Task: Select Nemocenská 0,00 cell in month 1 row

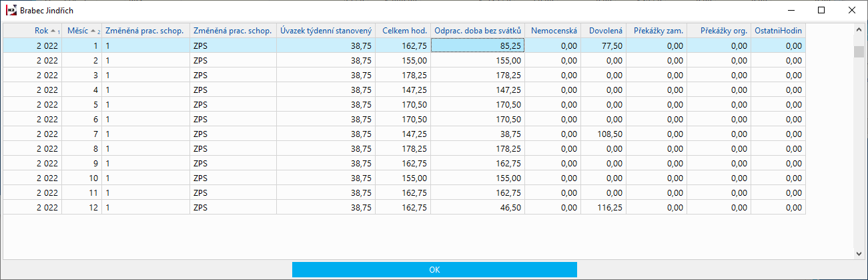Action: pyautogui.click(x=552, y=45)
